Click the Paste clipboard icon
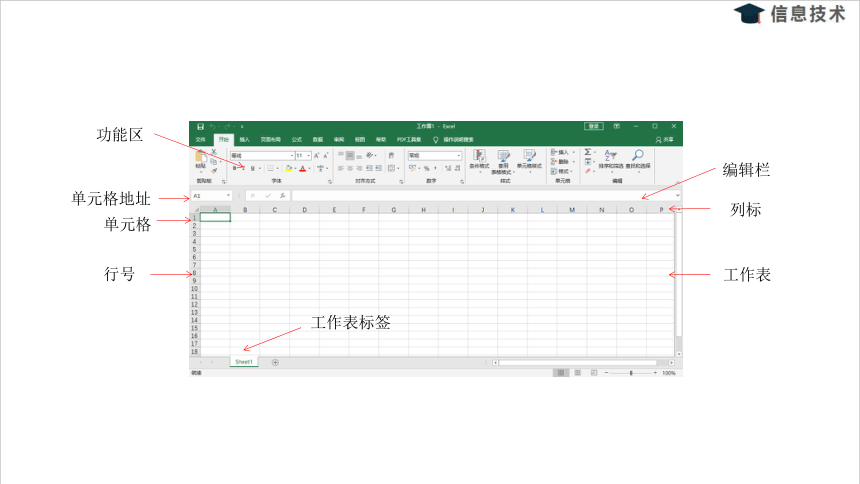 [201, 157]
